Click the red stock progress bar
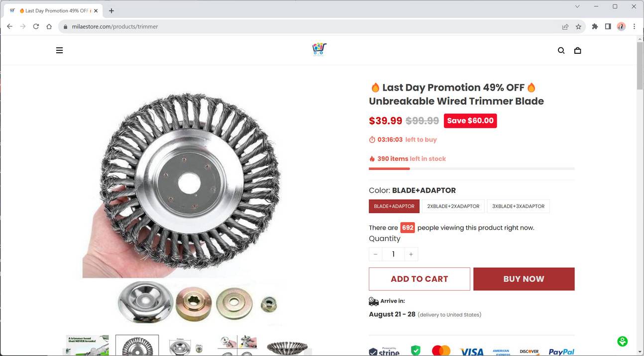 389,168
